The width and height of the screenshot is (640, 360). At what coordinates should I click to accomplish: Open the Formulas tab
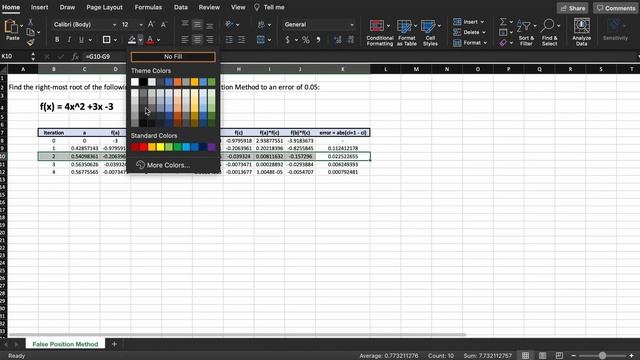pyautogui.click(x=148, y=7)
